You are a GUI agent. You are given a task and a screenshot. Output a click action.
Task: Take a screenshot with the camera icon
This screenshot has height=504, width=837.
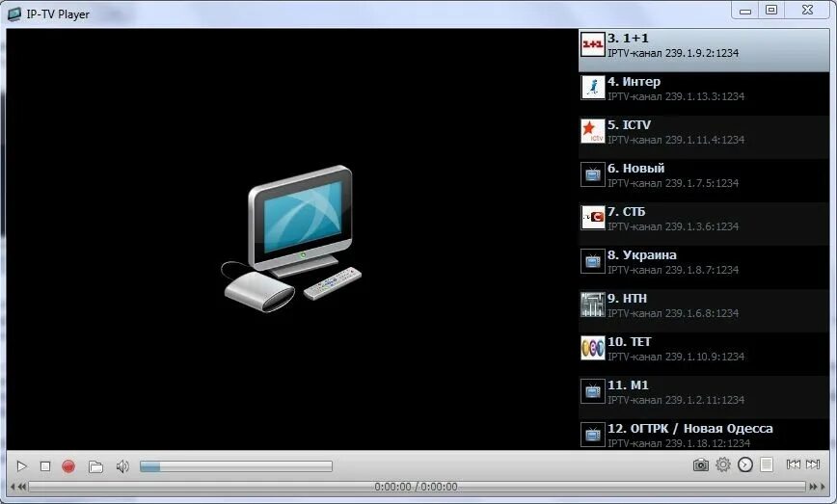701,465
